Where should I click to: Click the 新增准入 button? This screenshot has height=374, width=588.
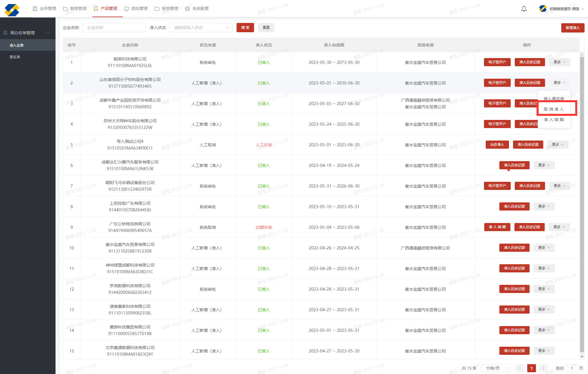pos(572,28)
